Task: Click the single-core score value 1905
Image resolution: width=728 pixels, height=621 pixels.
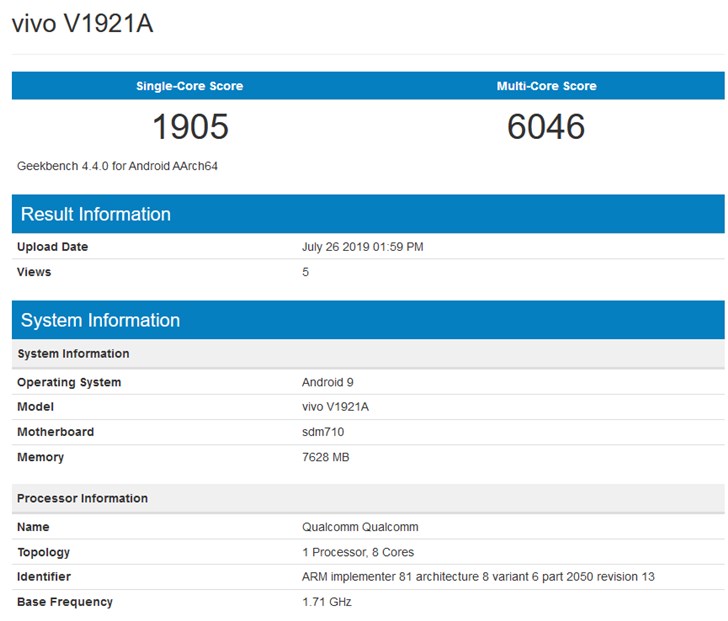Action: [190, 127]
